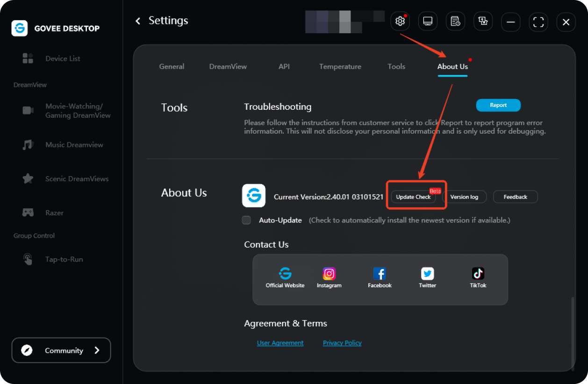Enable the Auto-Update checkbox
The width and height of the screenshot is (588, 384).
(246, 220)
